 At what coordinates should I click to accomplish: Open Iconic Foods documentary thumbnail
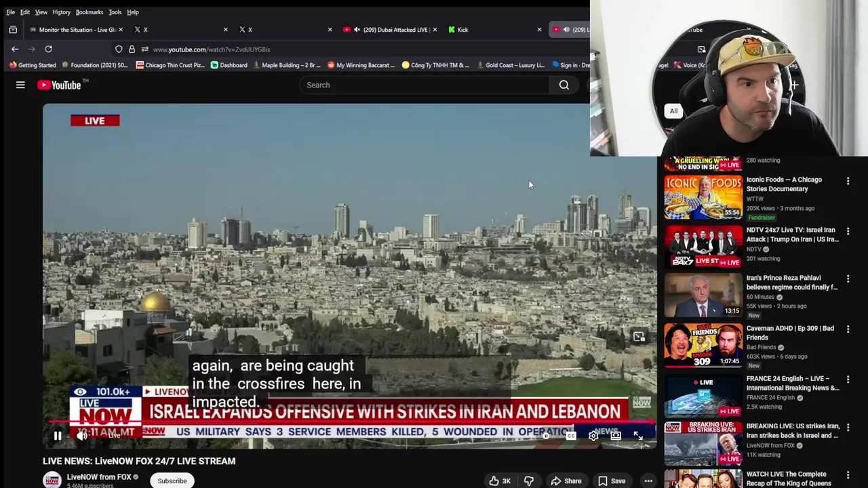[x=703, y=197]
